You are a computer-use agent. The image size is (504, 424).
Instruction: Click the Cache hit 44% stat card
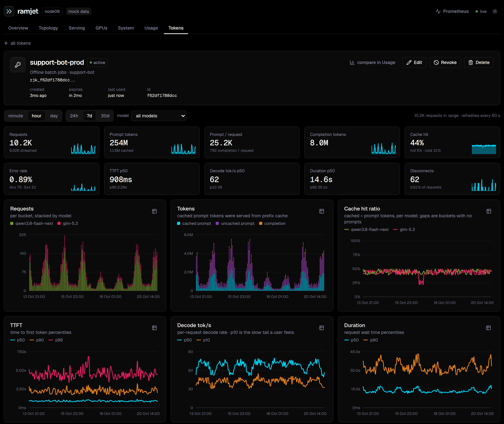click(452, 142)
